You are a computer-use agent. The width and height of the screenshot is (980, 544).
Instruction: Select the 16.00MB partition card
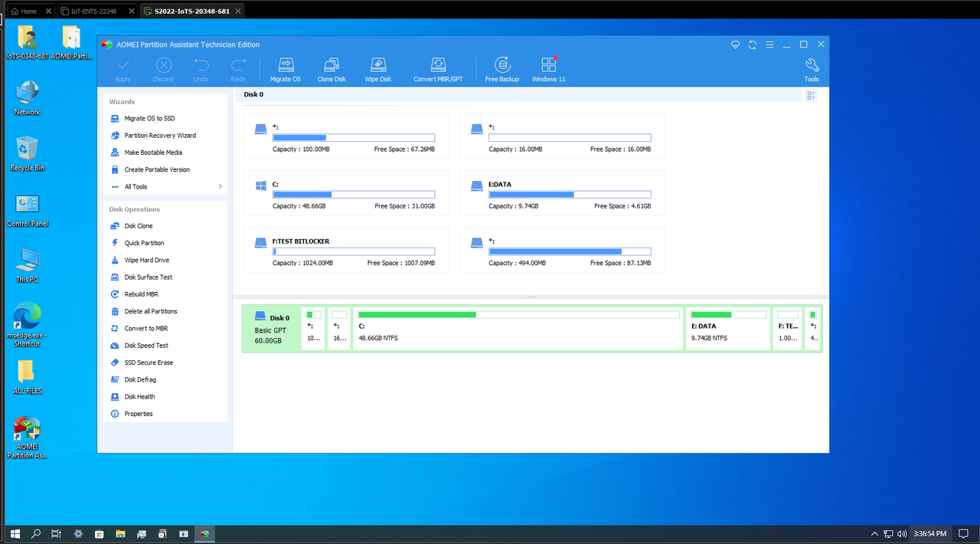(x=562, y=136)
